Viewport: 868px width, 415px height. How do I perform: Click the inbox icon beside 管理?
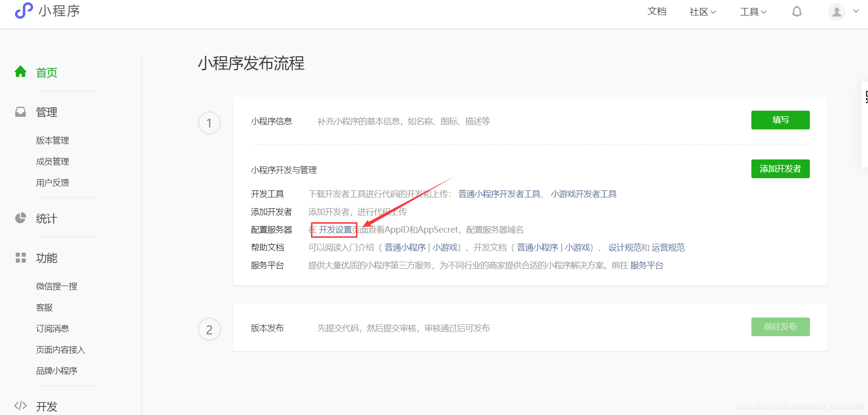click(21, 112)
